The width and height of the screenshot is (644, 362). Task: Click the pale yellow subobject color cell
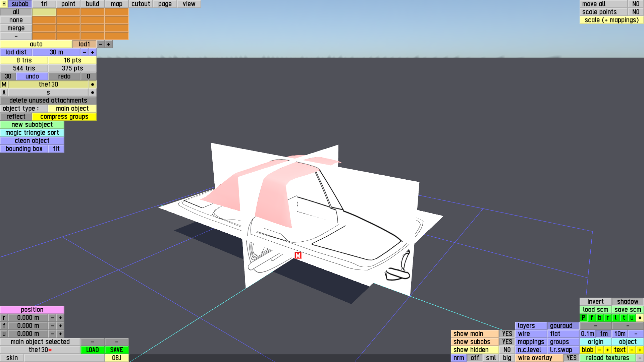pos(44,12)
